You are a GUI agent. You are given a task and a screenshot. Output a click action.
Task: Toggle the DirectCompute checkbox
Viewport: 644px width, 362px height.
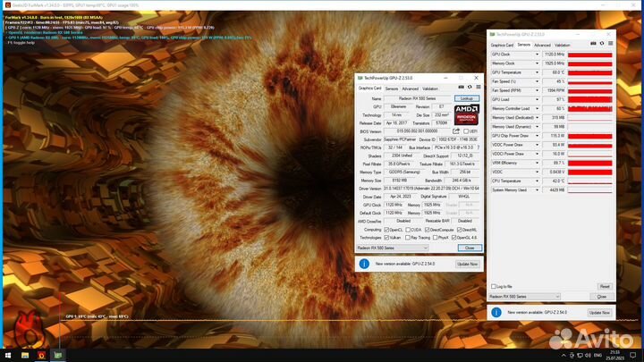(x=428, y=230)
